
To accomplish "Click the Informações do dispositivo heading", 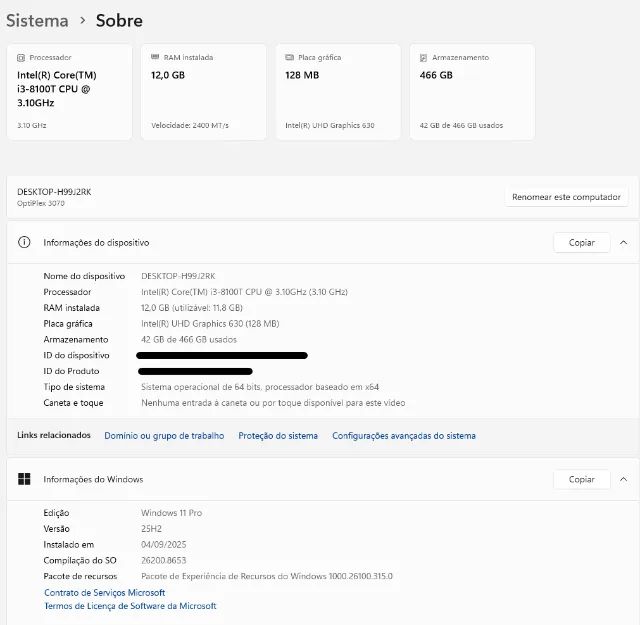I will click(x=96, y=242).
